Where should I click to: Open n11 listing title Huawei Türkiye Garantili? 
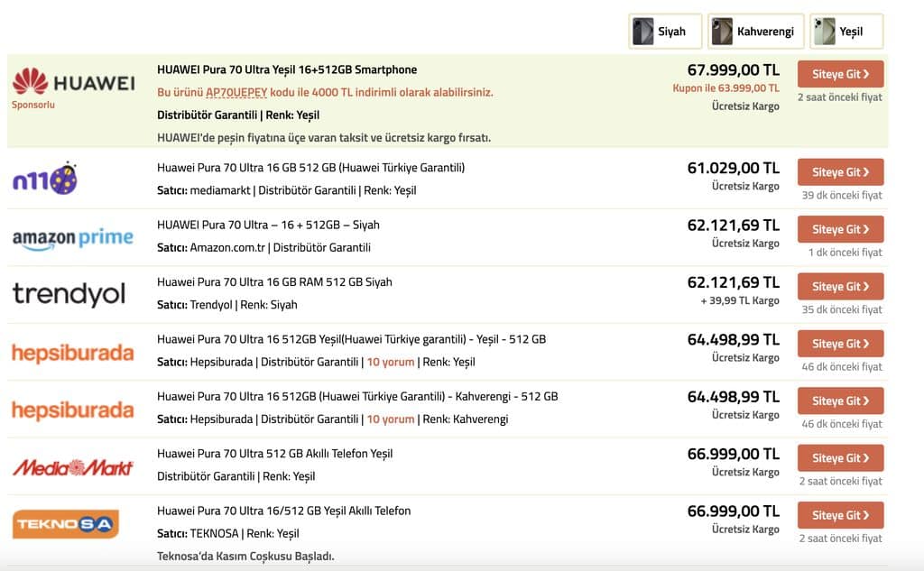tap(310, 168)
